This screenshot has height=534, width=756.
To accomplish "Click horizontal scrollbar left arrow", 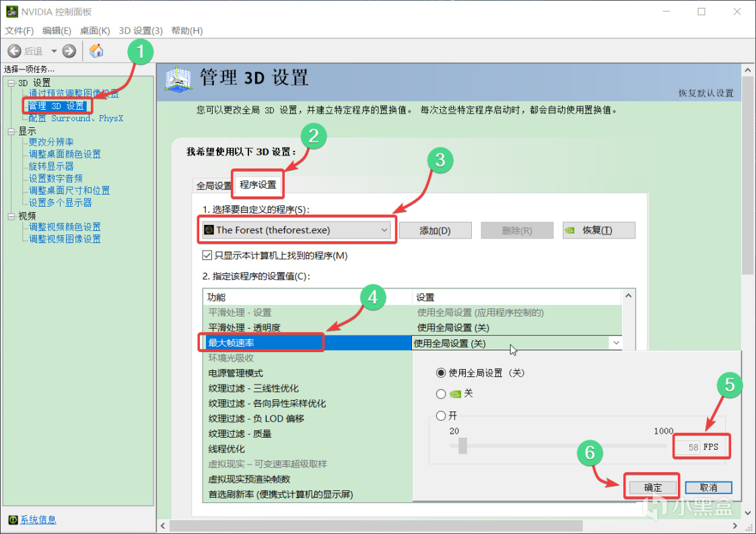I will (163, 525).
